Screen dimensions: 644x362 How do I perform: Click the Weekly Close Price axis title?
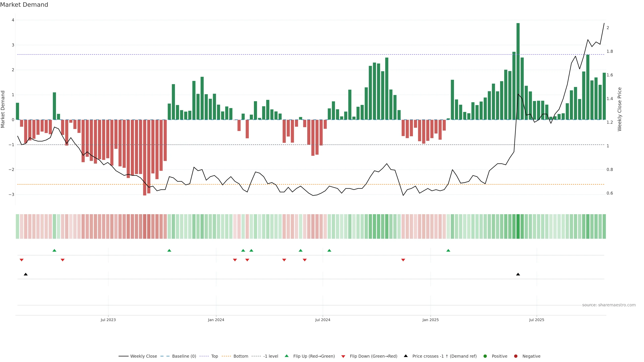tap(620, 109)
